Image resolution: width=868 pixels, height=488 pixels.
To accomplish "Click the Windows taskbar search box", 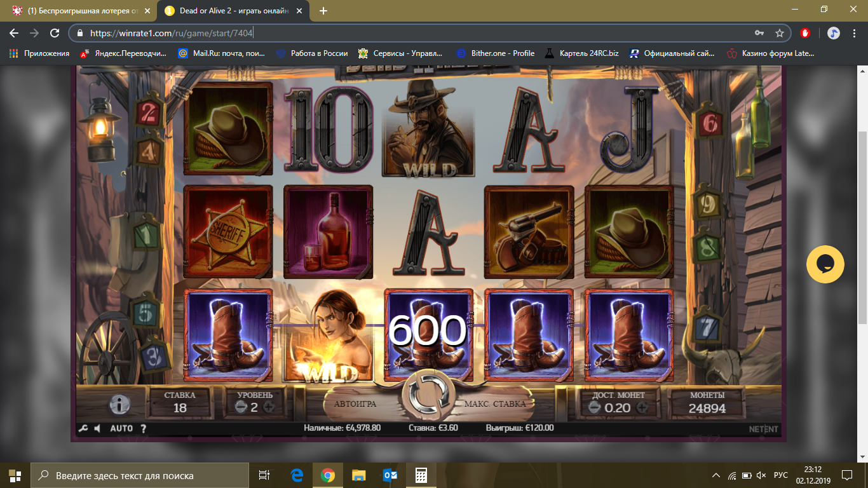I will point(140,475).
